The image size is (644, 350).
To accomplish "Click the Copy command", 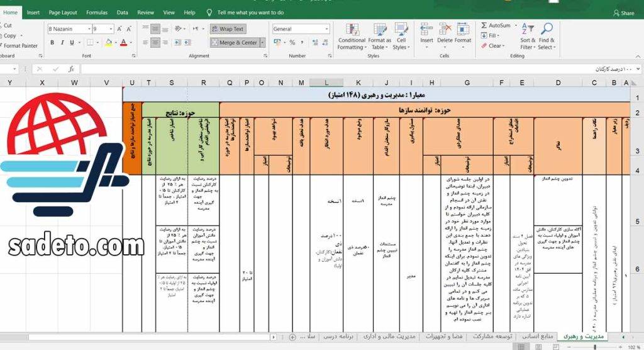I will click(x=10, y=36).
